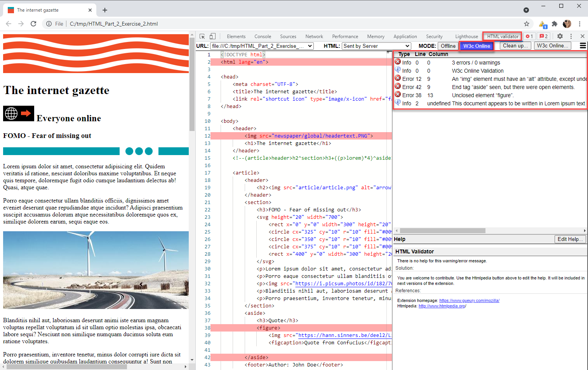Bookmark the page with the star icon
The height and width of the screenshot is (370, 588).
coord(526,24)
